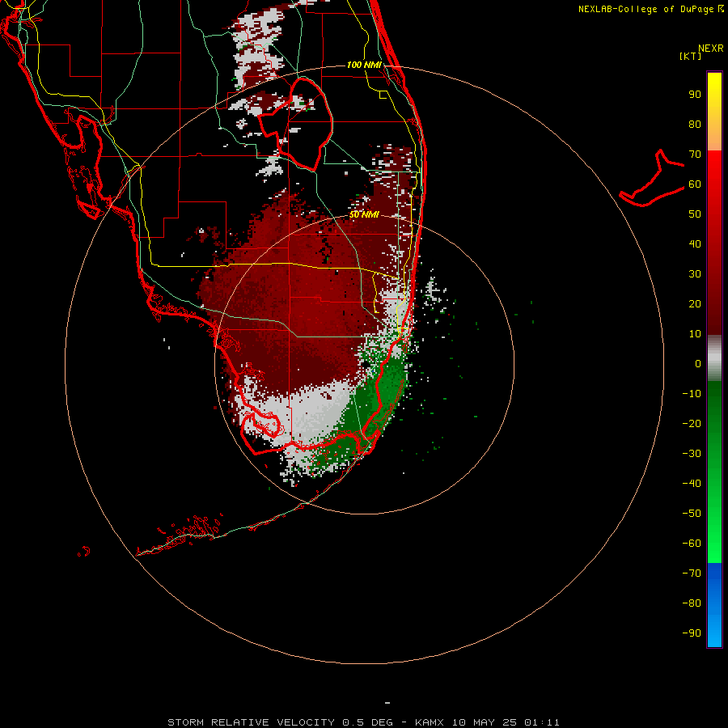The height and width of the screenshot is (728, 728).
Task: Click the 40 value on velocity scale
Action: [695, 244]
